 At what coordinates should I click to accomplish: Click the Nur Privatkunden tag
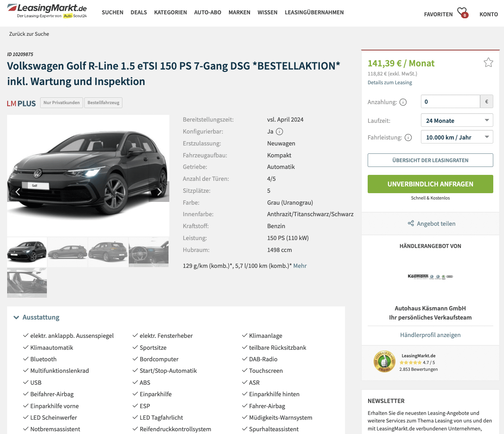[x=62, y=103]
